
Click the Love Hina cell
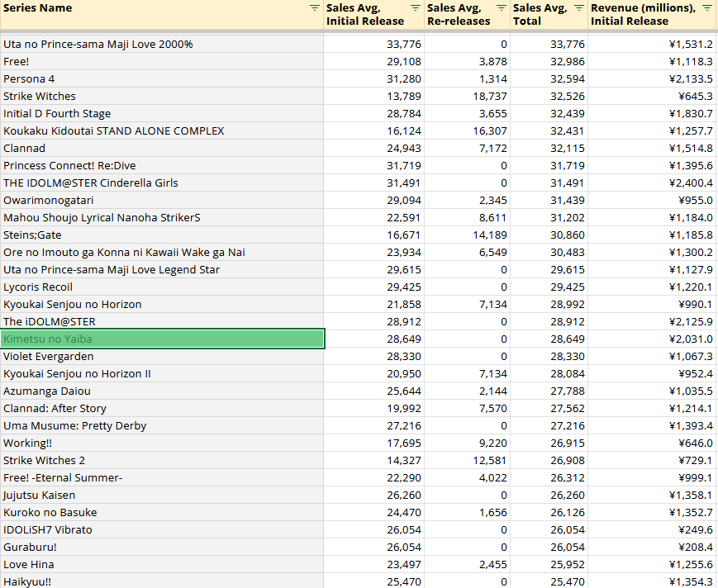(x=162, y=565)
